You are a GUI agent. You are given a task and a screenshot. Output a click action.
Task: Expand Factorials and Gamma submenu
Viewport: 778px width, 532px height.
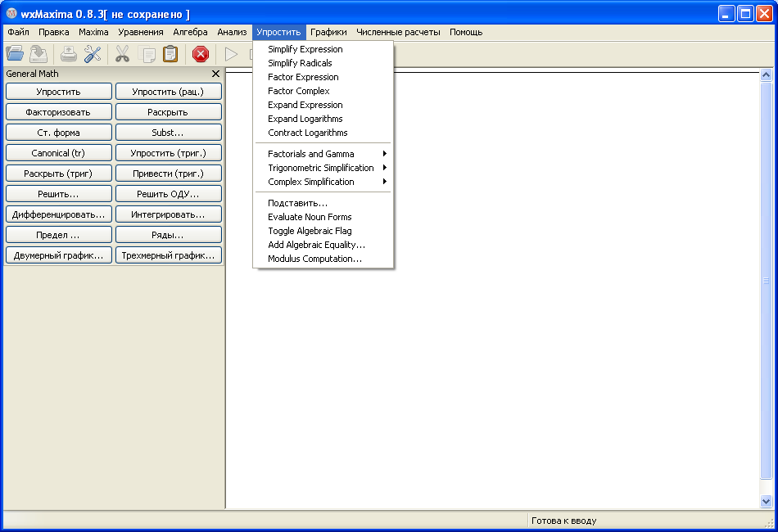coord(323,154)
